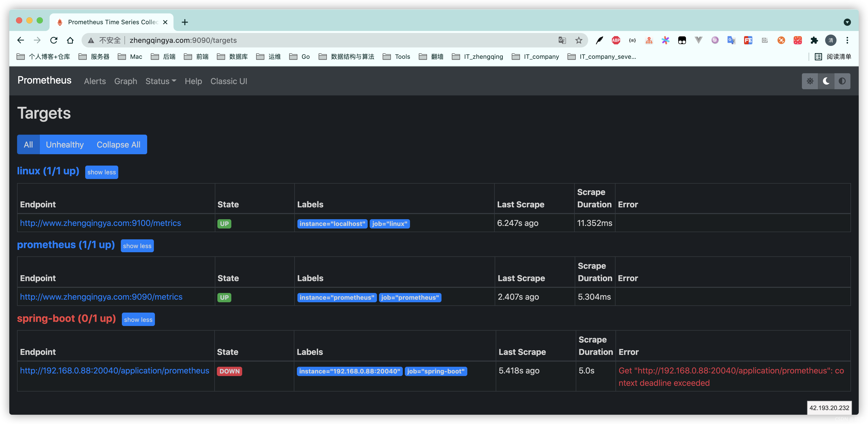Open Adblock Plus extension

point(616,40)
